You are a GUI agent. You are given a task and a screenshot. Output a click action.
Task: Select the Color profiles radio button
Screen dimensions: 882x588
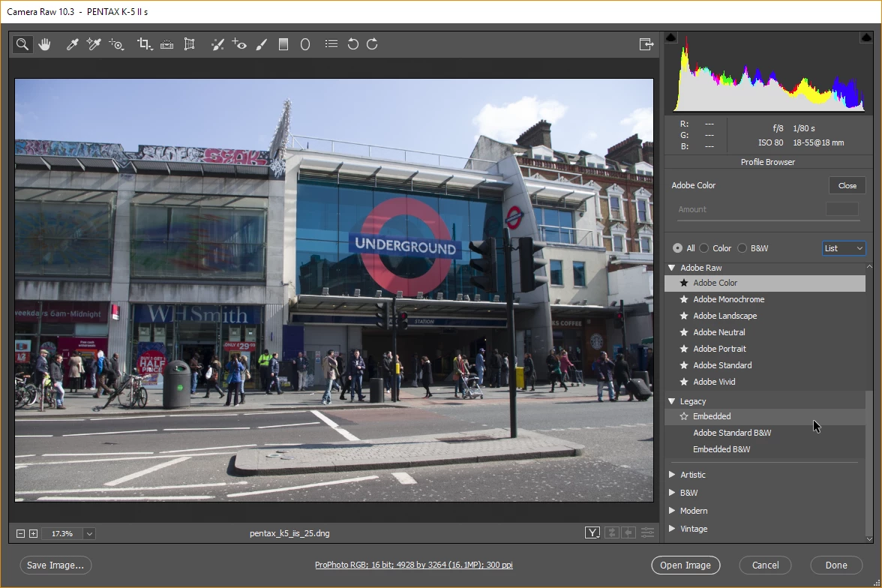point(704,248)
